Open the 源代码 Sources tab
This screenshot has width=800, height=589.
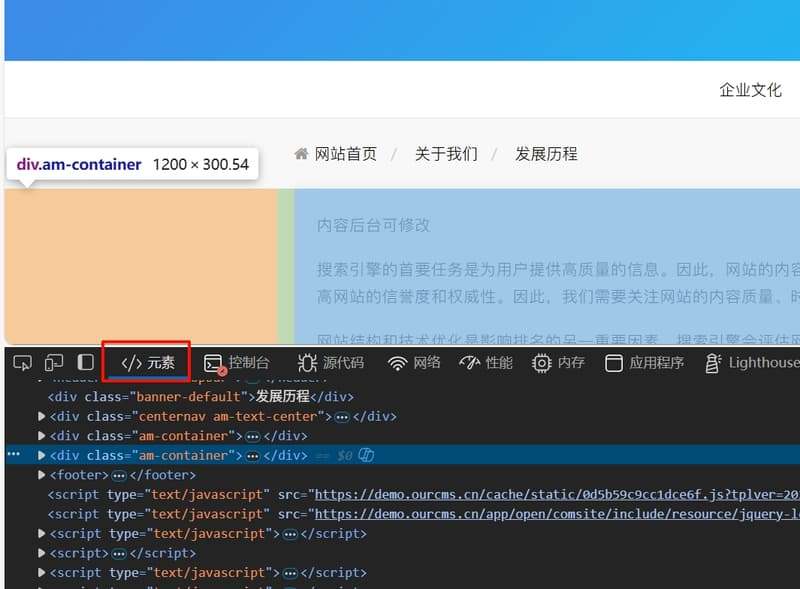331,363
